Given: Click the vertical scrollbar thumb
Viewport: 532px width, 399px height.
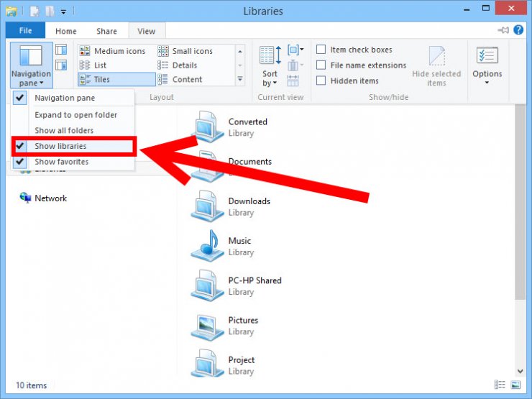Looking at the screenshot, I should click(520, 202).
